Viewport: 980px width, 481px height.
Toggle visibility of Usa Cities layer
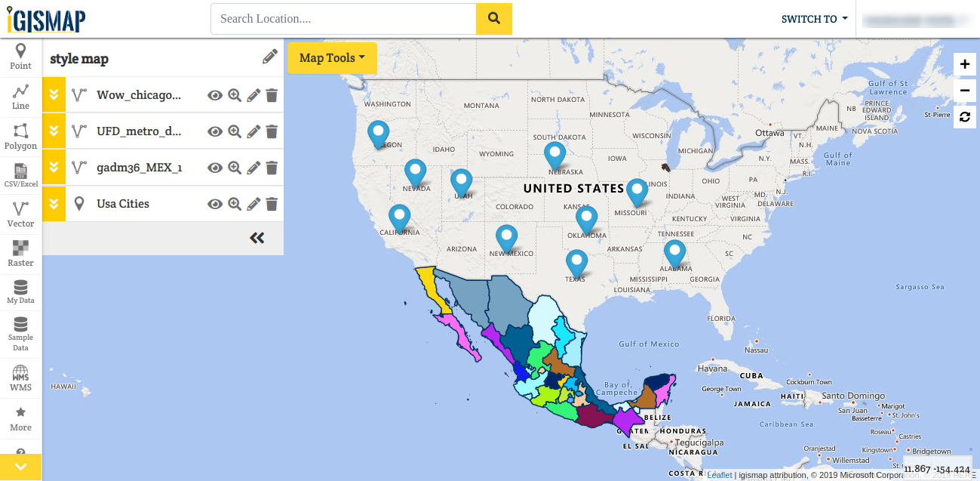(215, 204)
